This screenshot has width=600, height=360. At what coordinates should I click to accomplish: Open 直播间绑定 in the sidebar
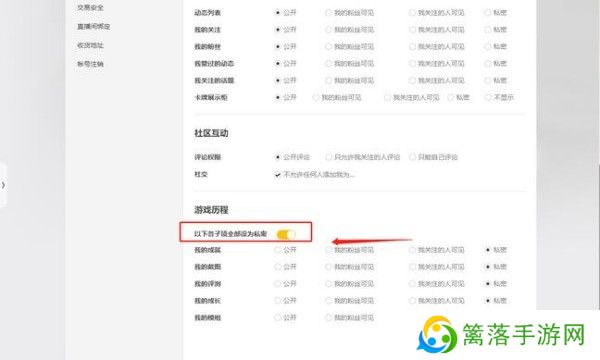[x=94, y=26]
